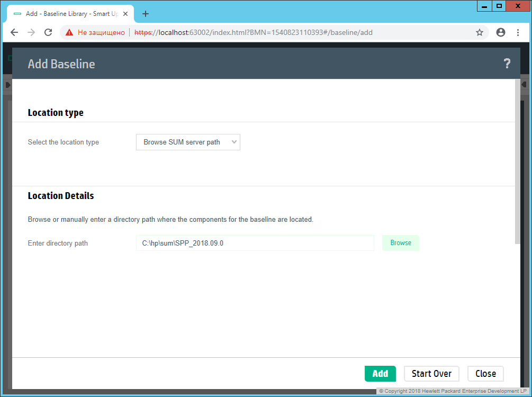
Task: Click the back navigation arrow
Action: [x=14, y=32]
